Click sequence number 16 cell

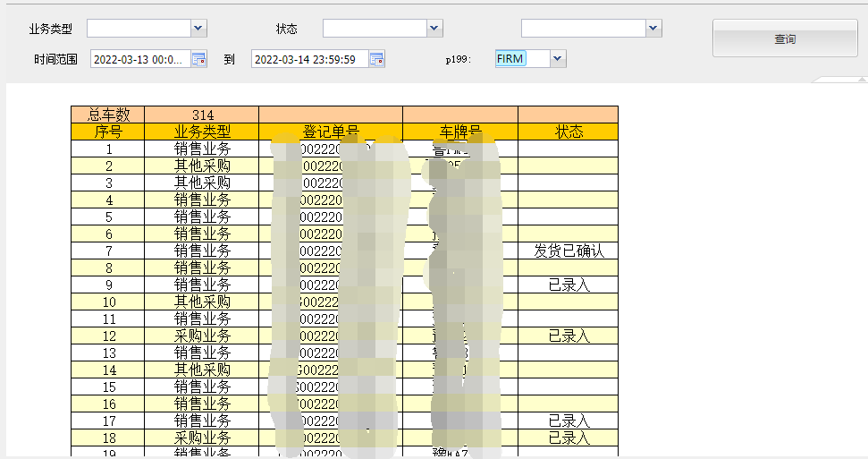click(x=108, y=404)
